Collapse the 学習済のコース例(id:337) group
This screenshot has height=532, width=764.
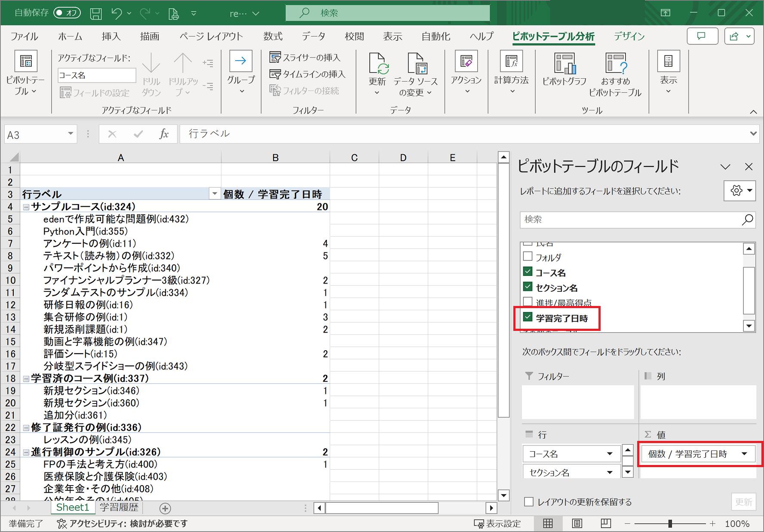tap(26, 379)
